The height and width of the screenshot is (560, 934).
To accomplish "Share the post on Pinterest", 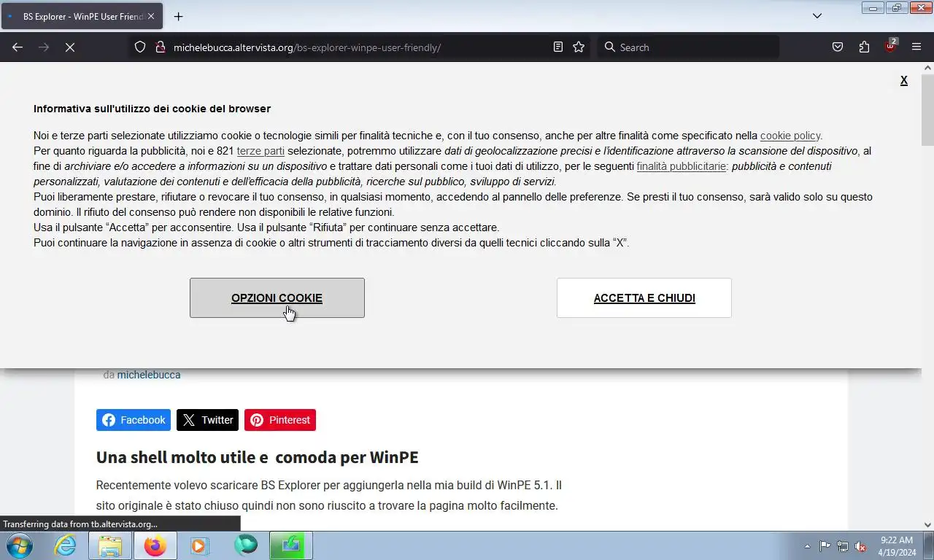I will [280, 420].
